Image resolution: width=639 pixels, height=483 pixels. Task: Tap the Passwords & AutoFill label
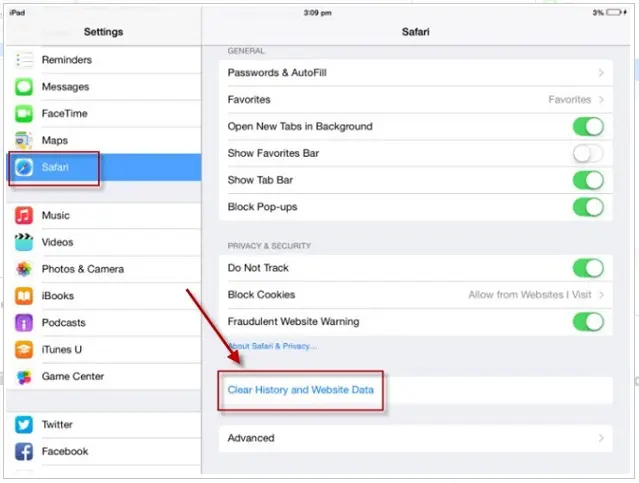click(x=277, y=73)
